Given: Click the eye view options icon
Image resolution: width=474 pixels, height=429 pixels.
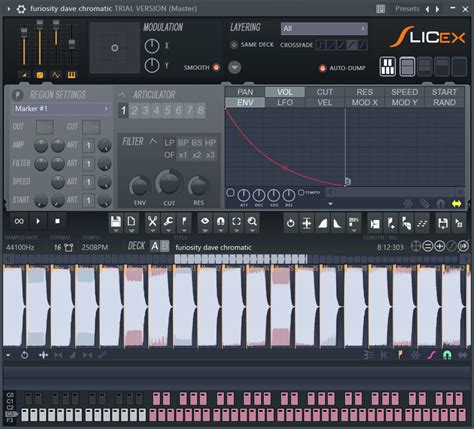Looking at the screenshot, I should coord(205,221).
